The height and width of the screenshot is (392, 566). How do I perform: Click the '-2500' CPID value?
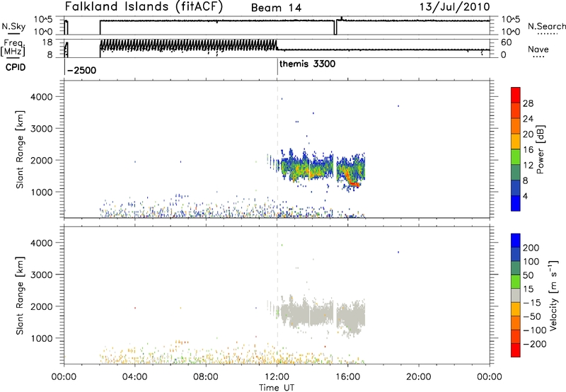[81, 70]
